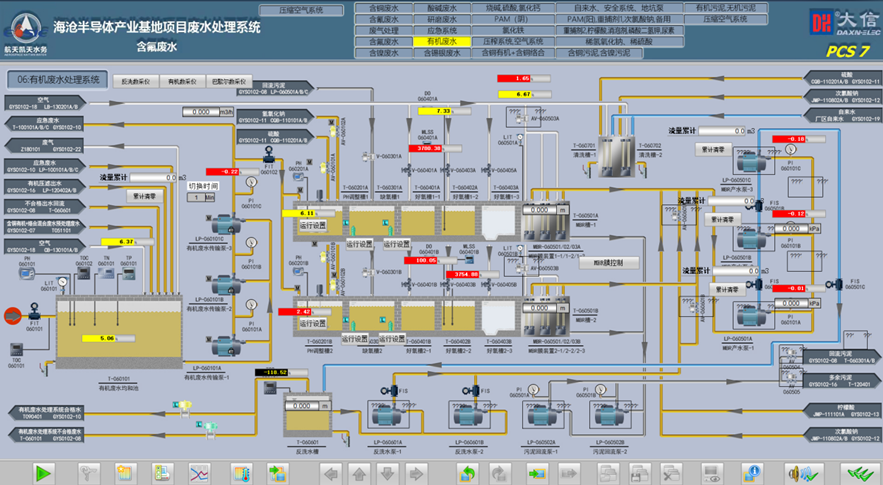Switch to 酸碱废水 screen
This screenshot has height=485, width=883.
(442, 8)
